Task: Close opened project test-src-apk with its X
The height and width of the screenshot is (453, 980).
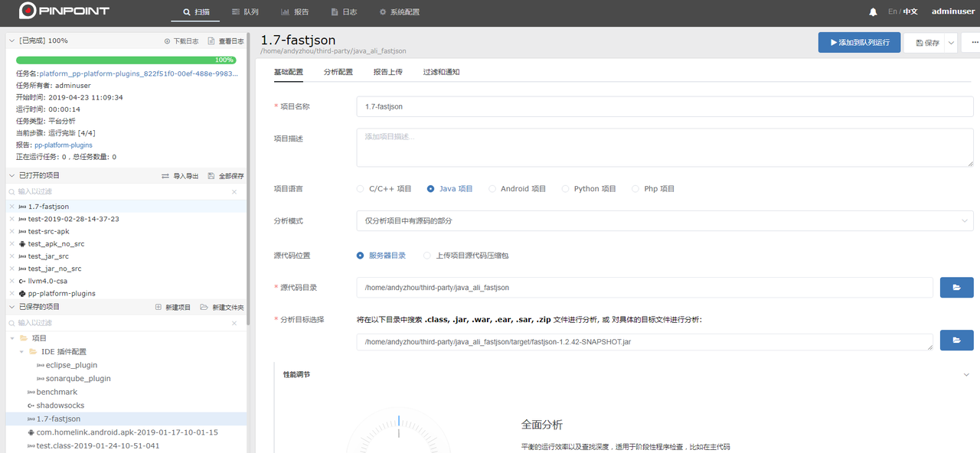Action: 11,231
